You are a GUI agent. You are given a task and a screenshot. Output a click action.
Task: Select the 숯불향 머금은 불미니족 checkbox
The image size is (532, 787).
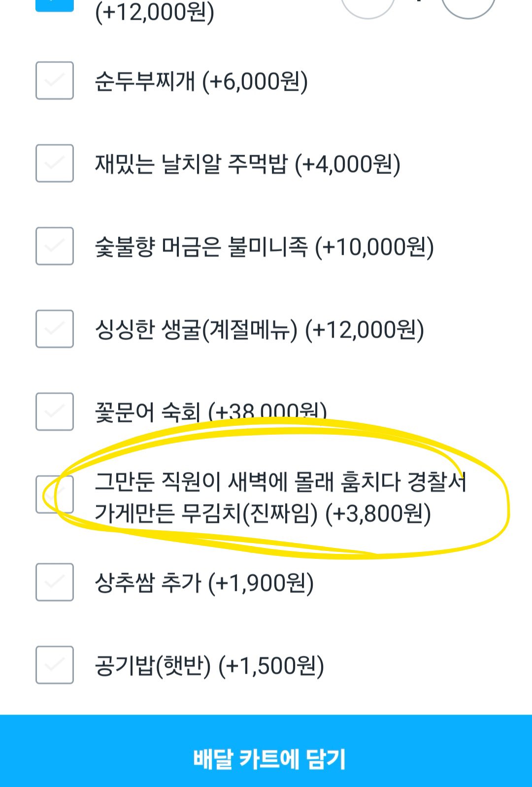point(55,246)
